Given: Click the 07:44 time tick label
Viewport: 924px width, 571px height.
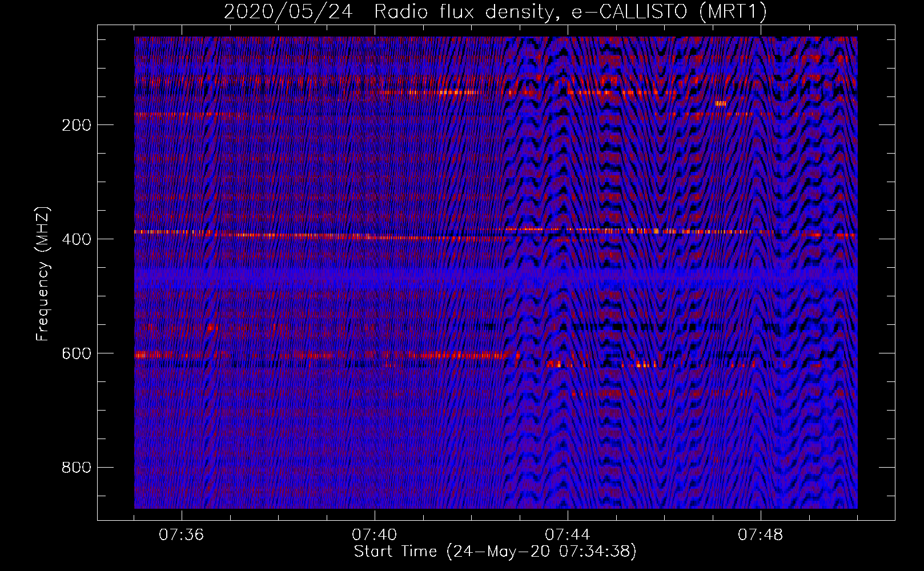Looking at the screenshot, I should click(x=568, y=535).
